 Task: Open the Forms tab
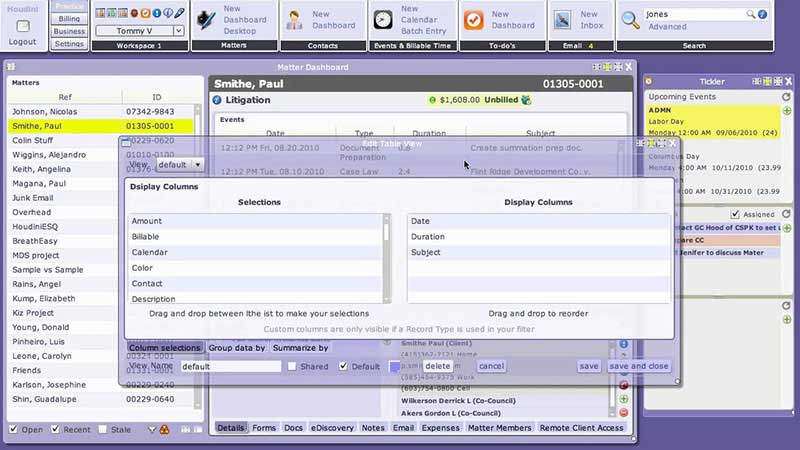(x=264, y=428)
